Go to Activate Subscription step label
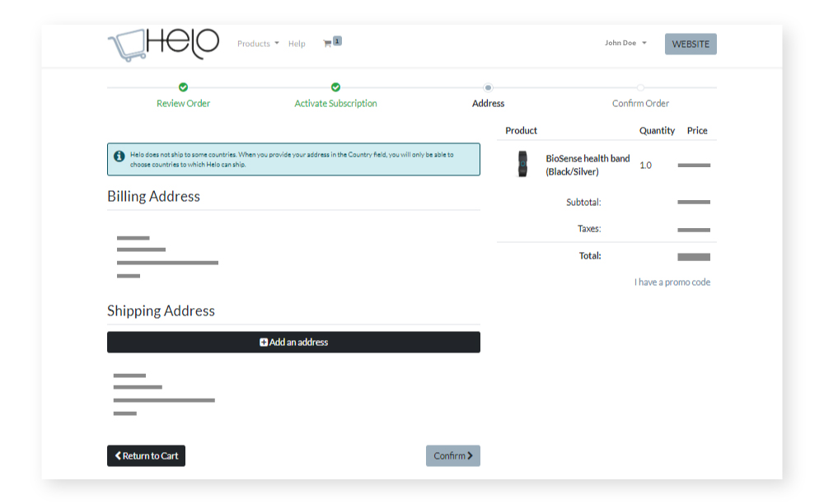 click(x=335, y=104)
